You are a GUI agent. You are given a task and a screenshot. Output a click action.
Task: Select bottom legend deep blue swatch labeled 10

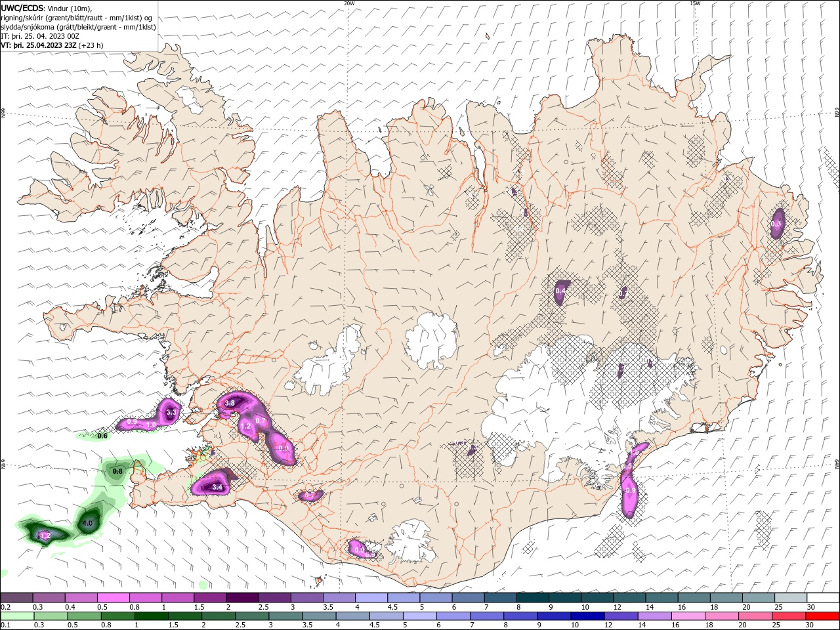(587, 616)
